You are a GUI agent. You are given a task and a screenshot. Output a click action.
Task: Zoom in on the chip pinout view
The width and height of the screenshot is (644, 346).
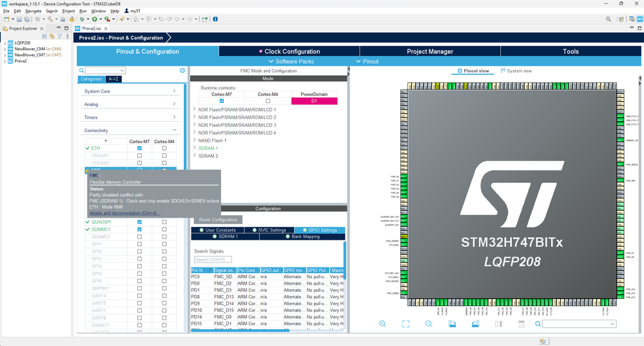coord(382,324)
